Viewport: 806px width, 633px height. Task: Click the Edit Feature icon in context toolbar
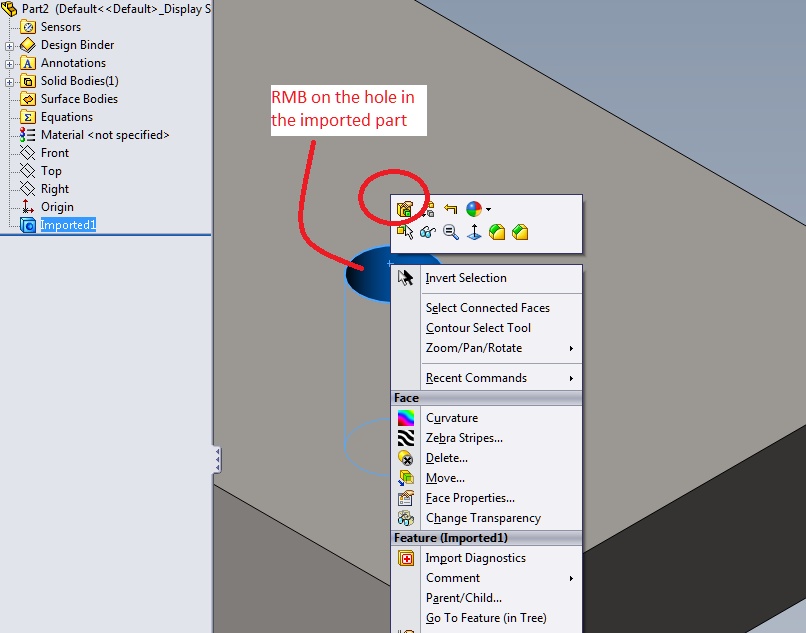[x=405, y=209]
